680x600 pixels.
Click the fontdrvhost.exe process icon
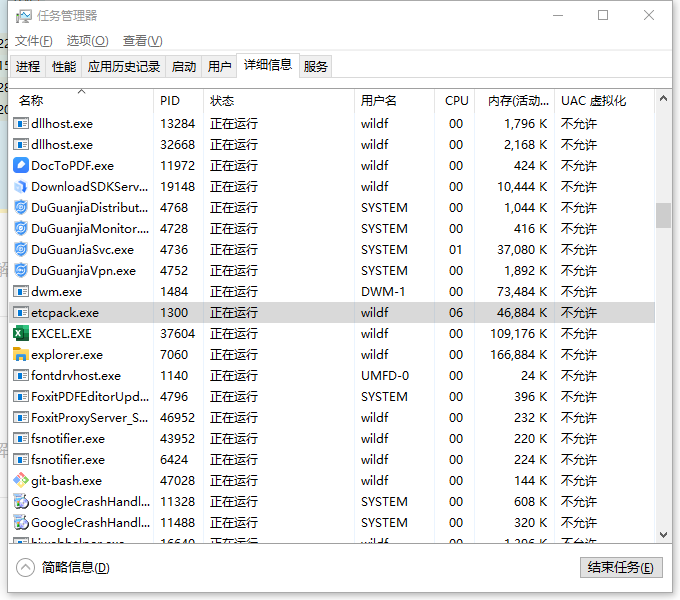pyautogui.click(x=21, y=375)
